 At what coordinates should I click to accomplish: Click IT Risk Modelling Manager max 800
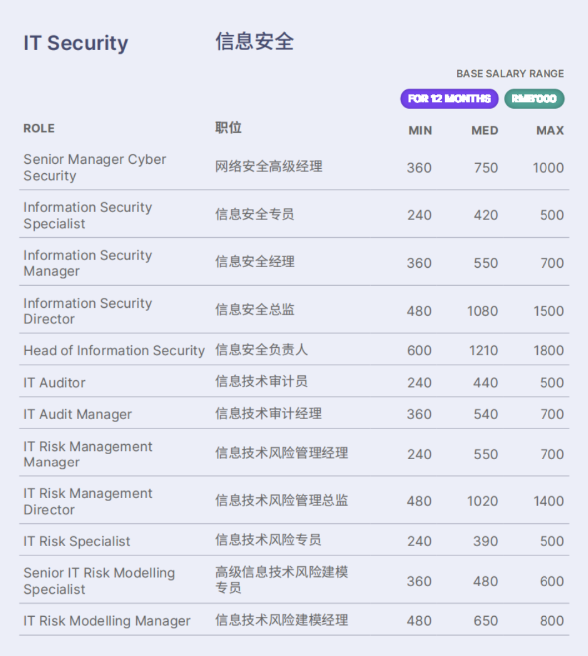(552, 620)
